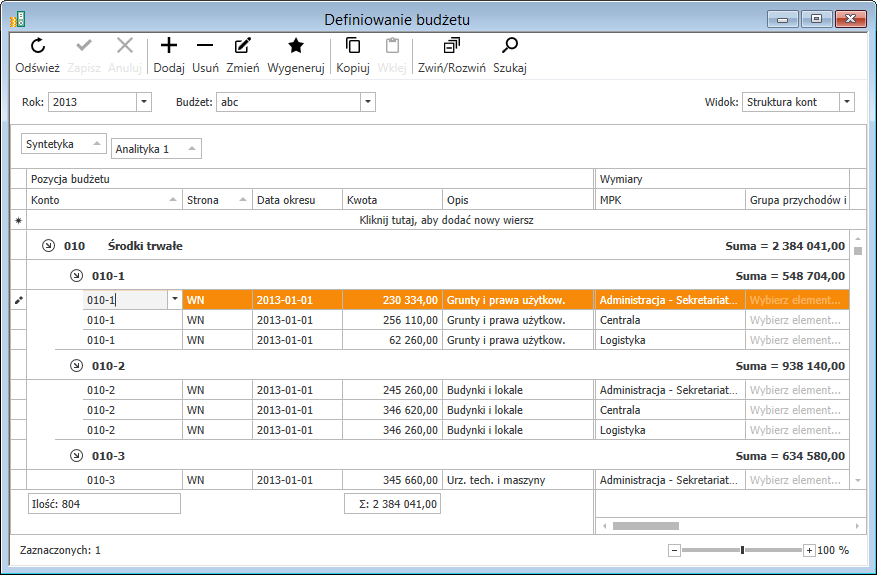Click the 'Ilość: 804' footer field

tap(105, 504)
